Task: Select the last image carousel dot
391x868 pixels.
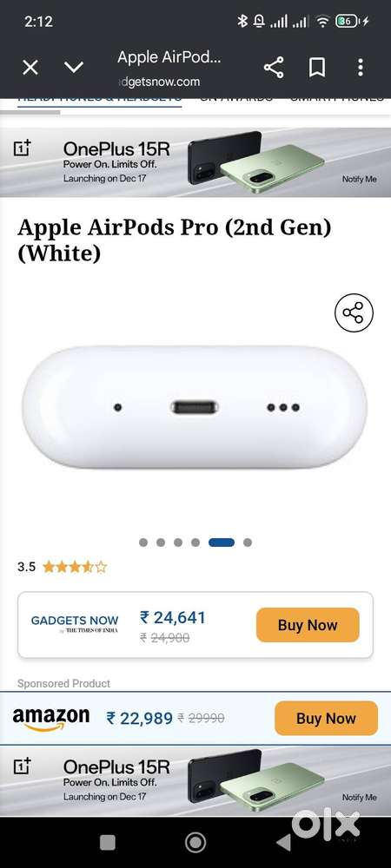Action: click(x=248, y=542)
